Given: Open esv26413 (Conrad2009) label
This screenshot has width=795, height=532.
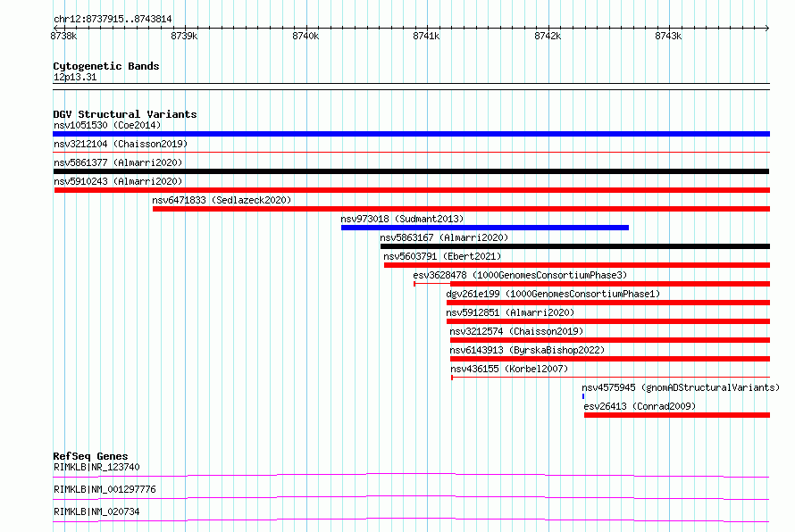Looking at the screenshot, I should pos(640,406).
